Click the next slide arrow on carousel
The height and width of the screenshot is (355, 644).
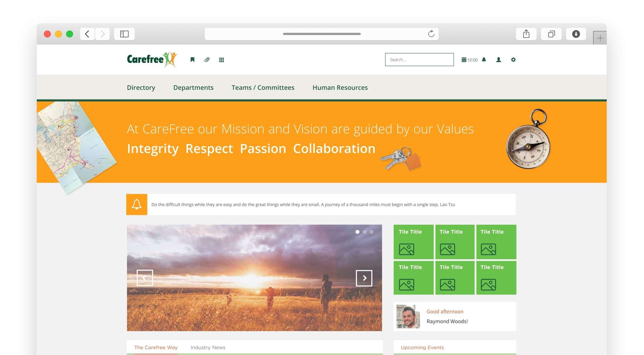[x=364, y=278]
